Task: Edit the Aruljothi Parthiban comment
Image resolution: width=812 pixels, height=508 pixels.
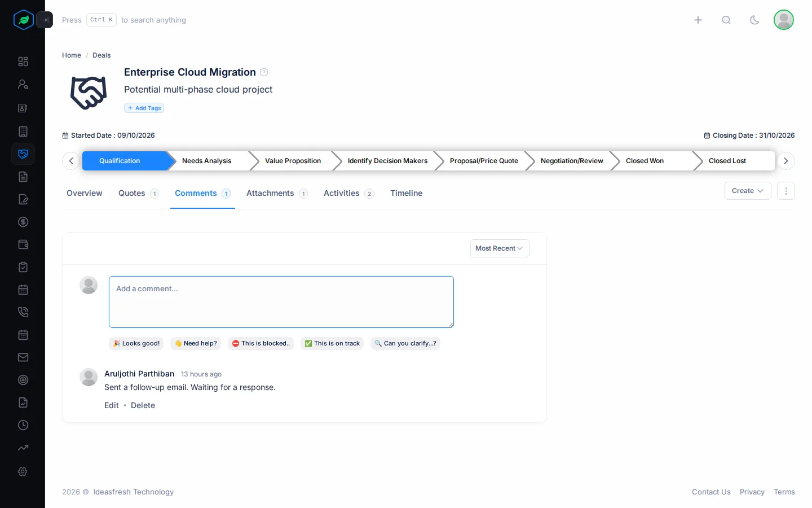Action: tap(112, 405)
